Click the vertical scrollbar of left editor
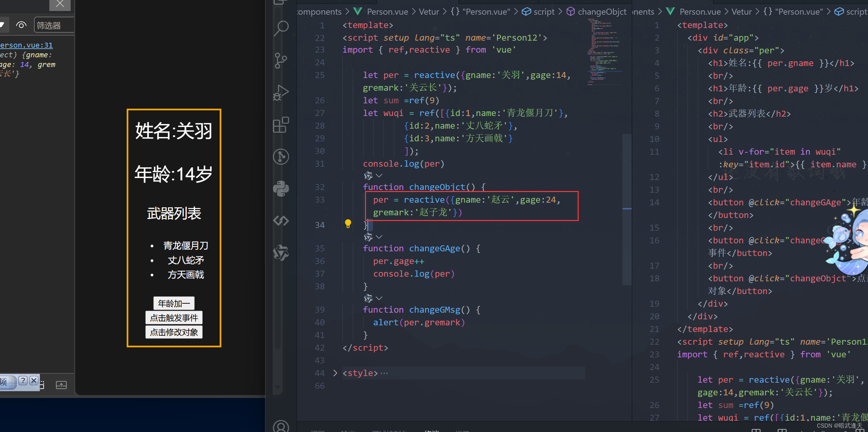The image size is (868, 432). (x=627, y=210)
